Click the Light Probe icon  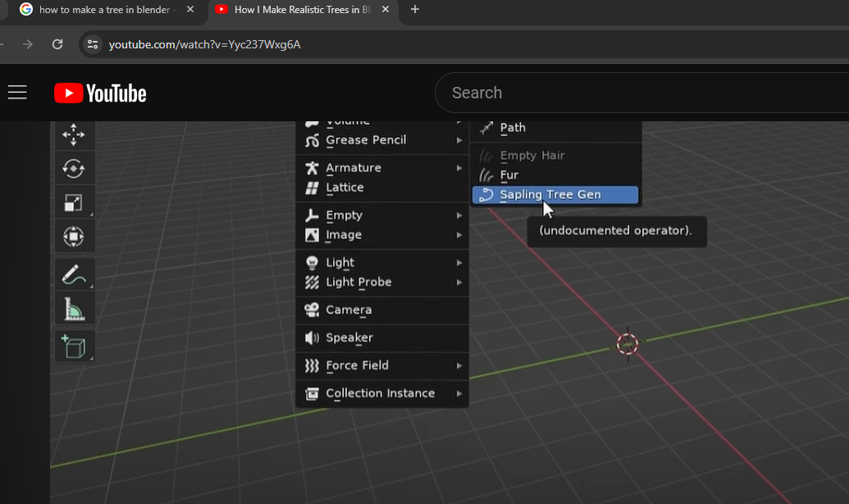pyautogui.click(x=312, y=282)
